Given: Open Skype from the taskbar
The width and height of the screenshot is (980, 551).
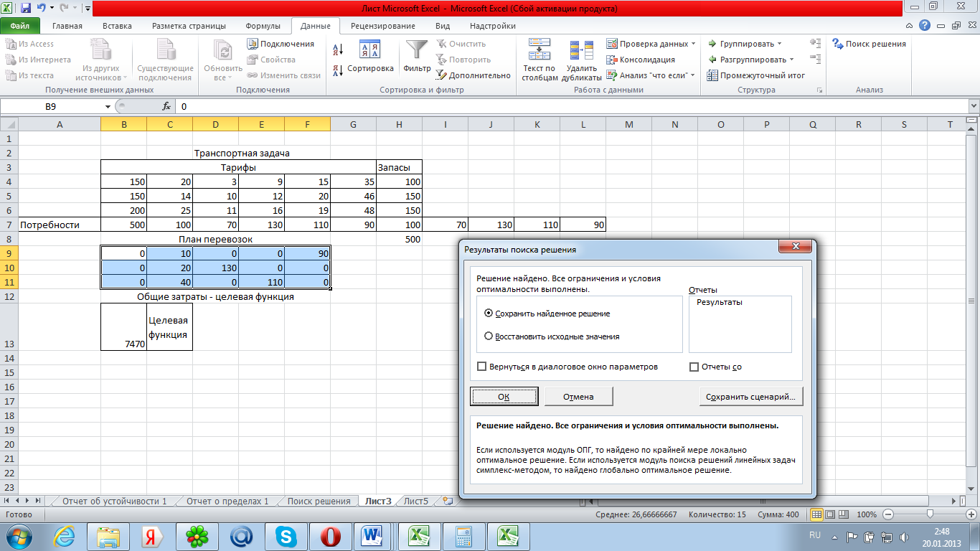Looking at the screenshot, I should [286, 536].
